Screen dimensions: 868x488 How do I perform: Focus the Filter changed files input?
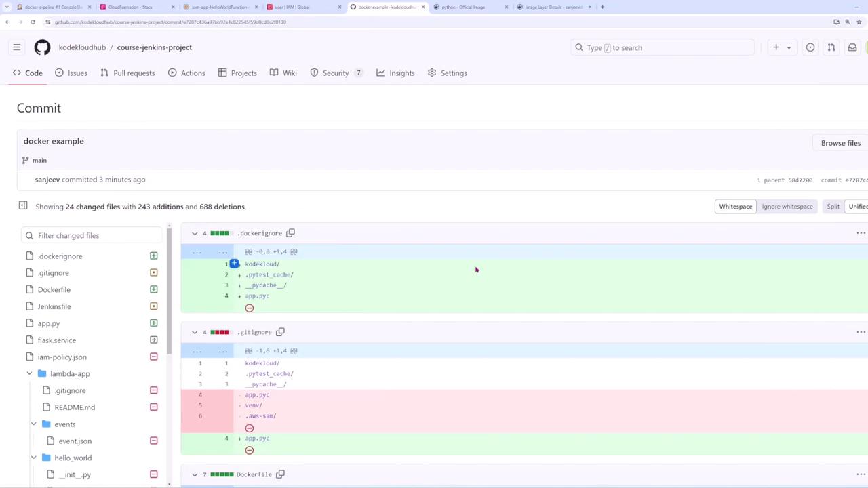[x=92, y=235]
